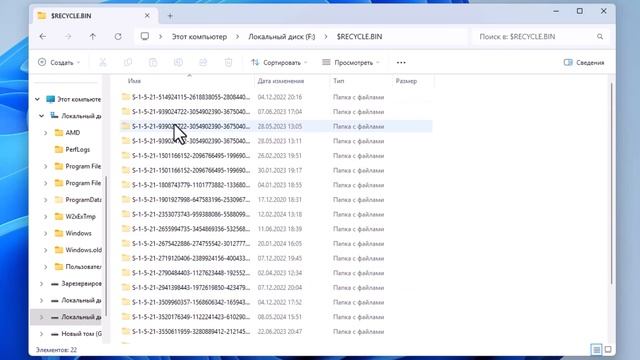
Task: Sort by the Размер column header
Action: 406,81
